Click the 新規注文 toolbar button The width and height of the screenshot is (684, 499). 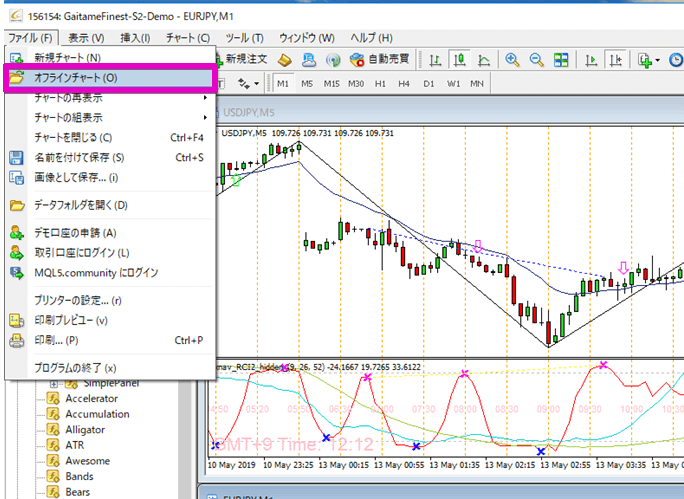242,59
